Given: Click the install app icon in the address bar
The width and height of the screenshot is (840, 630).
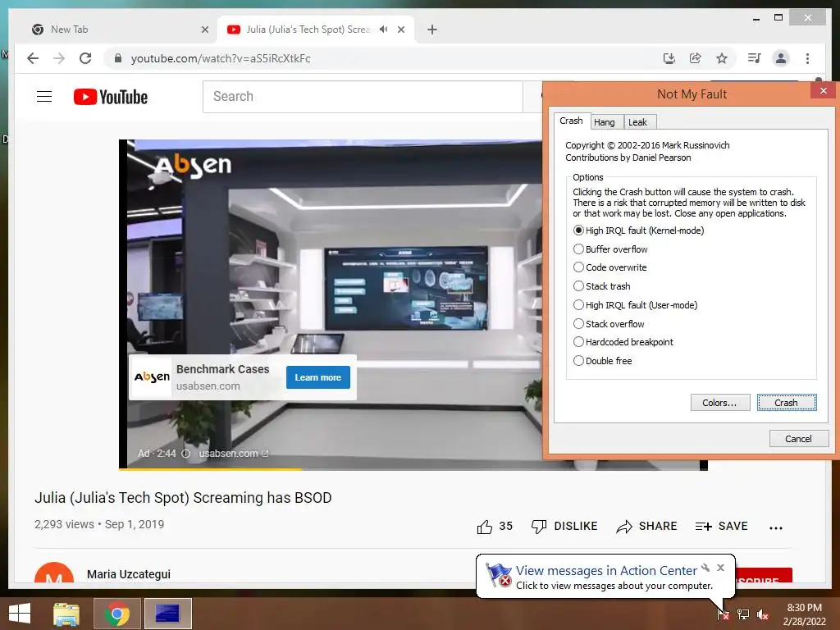Looking at the screenshot, I should coord(669,58).
